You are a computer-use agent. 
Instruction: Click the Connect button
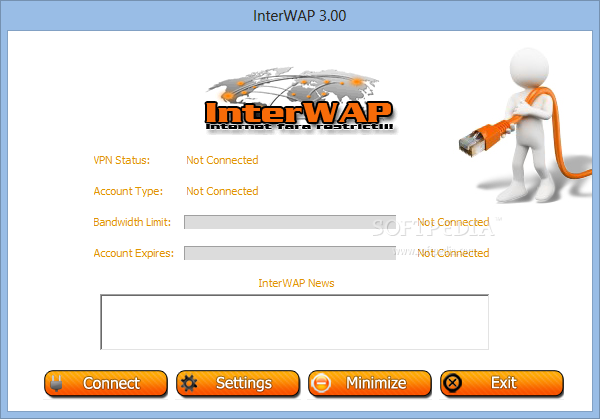[x=106, y=383]
